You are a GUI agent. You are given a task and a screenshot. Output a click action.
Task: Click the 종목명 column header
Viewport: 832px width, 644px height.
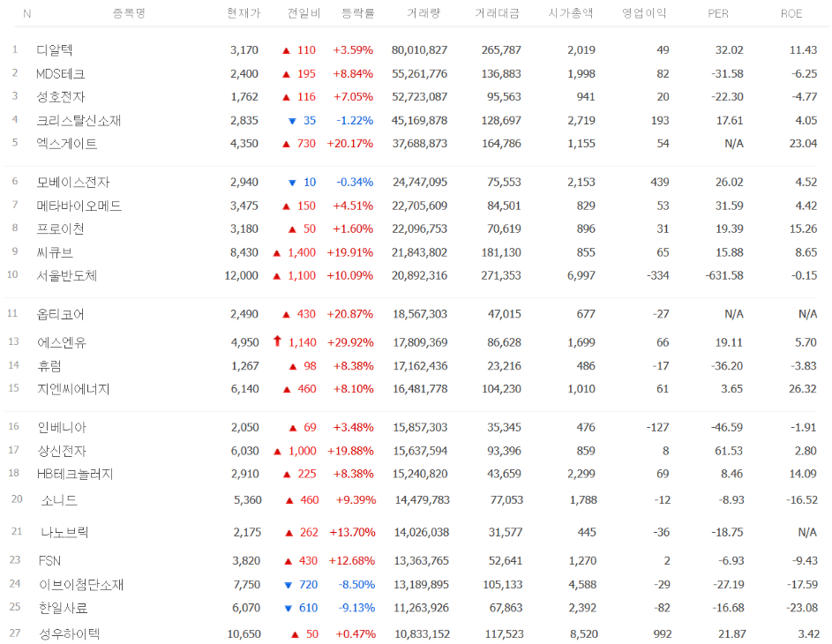coord(129,13)
